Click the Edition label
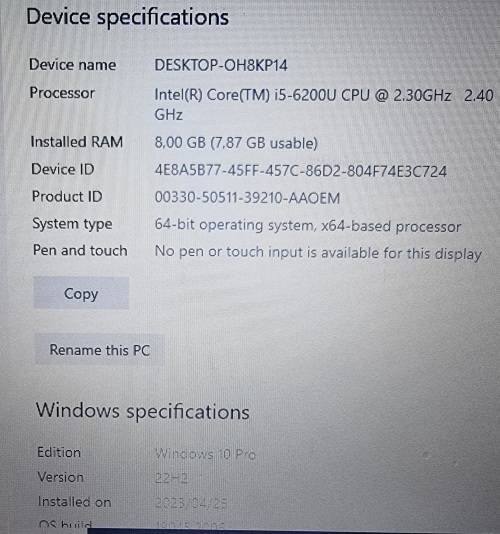The width and height of the screenshot is (500, 534). [59, 452]
